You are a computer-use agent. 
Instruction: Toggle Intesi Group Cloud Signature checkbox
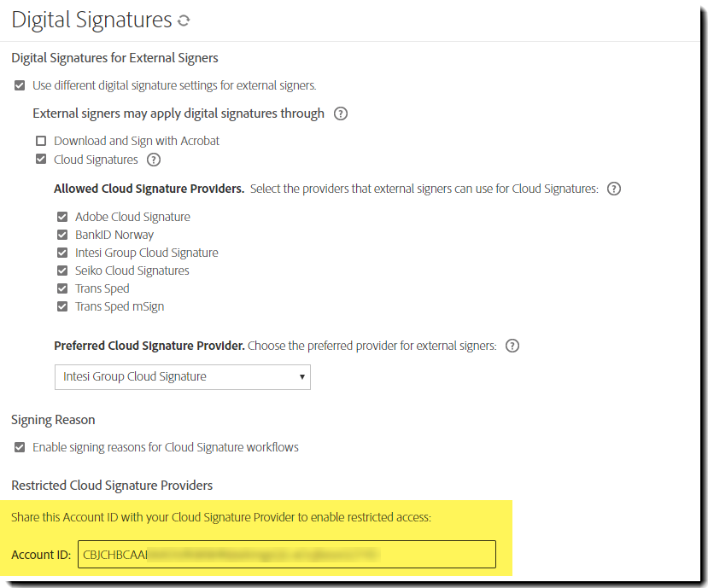[x=62, y=253]
